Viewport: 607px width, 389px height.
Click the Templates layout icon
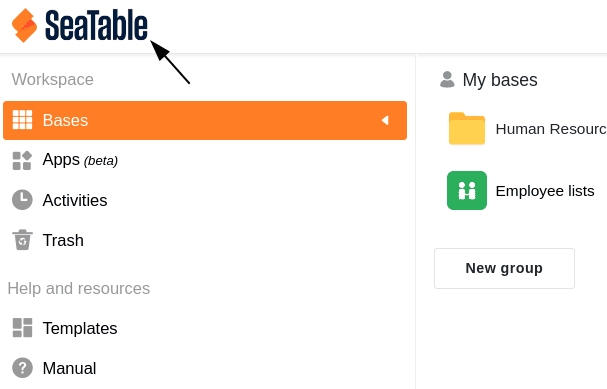pos(22,328)
